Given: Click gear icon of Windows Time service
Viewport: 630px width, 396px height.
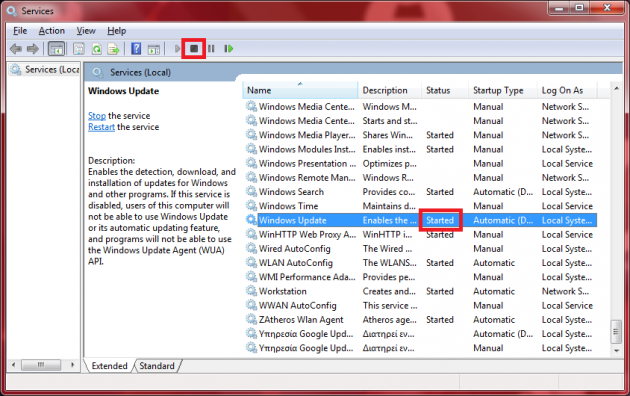Looking at the screenshot, I should click(251, 206).
